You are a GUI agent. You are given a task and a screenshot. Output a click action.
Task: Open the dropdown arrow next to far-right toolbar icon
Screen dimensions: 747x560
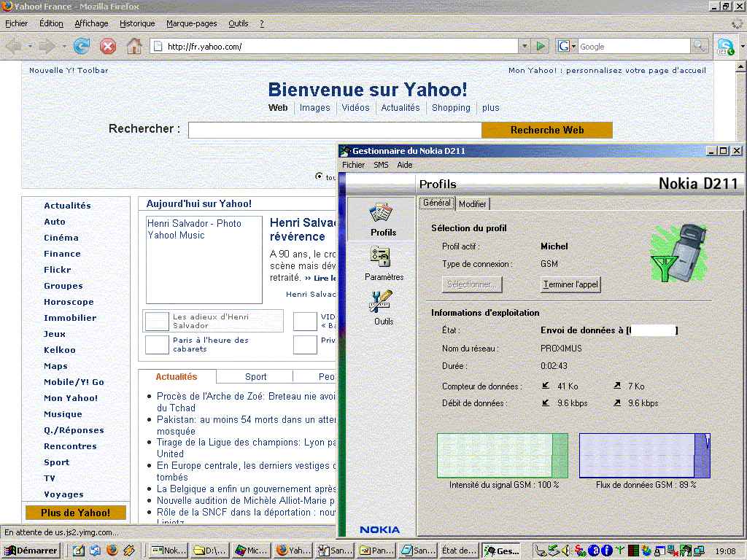742,47
